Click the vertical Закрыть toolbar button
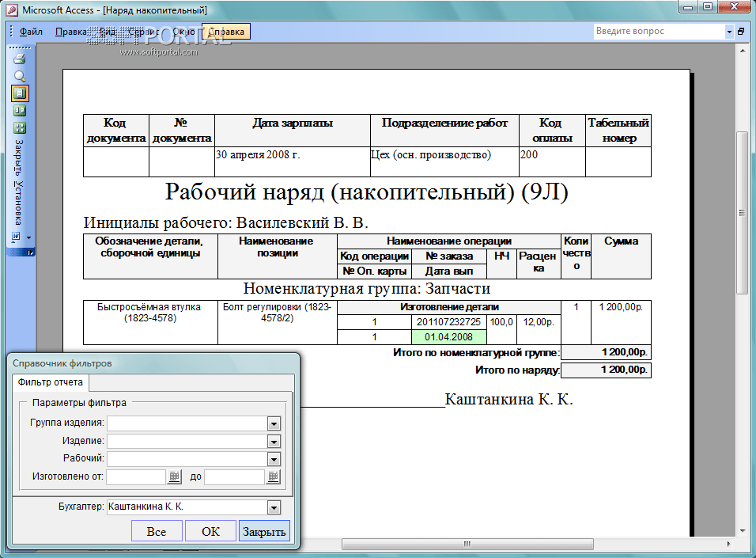 18,158
